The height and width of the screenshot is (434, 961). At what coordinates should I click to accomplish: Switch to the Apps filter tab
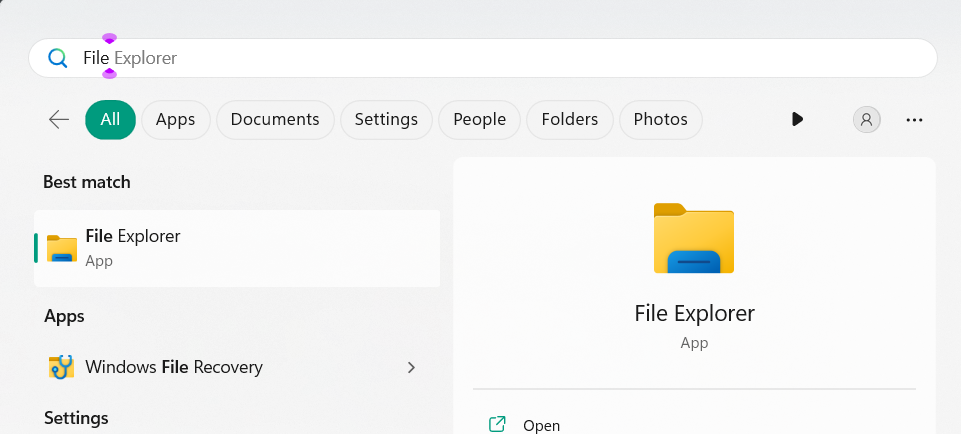(x=175, y=120)
